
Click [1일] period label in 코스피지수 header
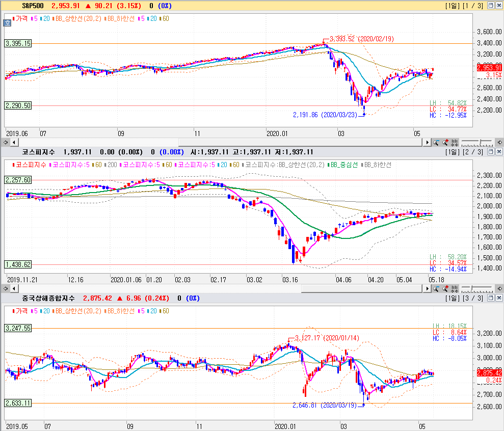click(453, 152)
